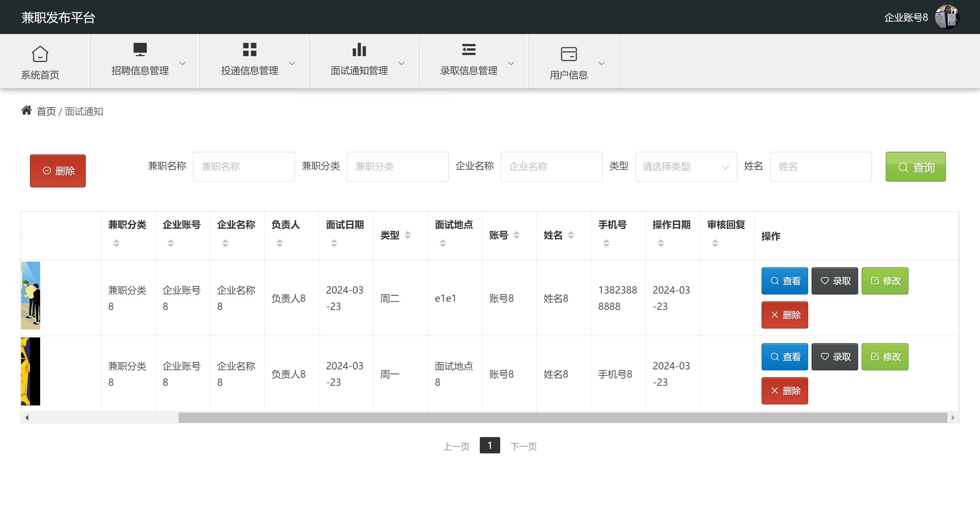Click the red batch 删除 button above the table
Screen dimensions: 980x517
tap(58, 171)
